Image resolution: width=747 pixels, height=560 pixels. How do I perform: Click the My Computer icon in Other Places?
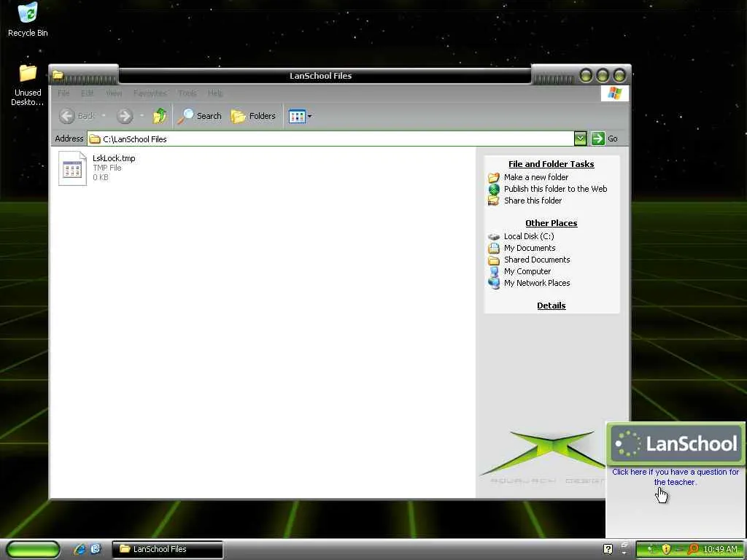tap(494, 271)
